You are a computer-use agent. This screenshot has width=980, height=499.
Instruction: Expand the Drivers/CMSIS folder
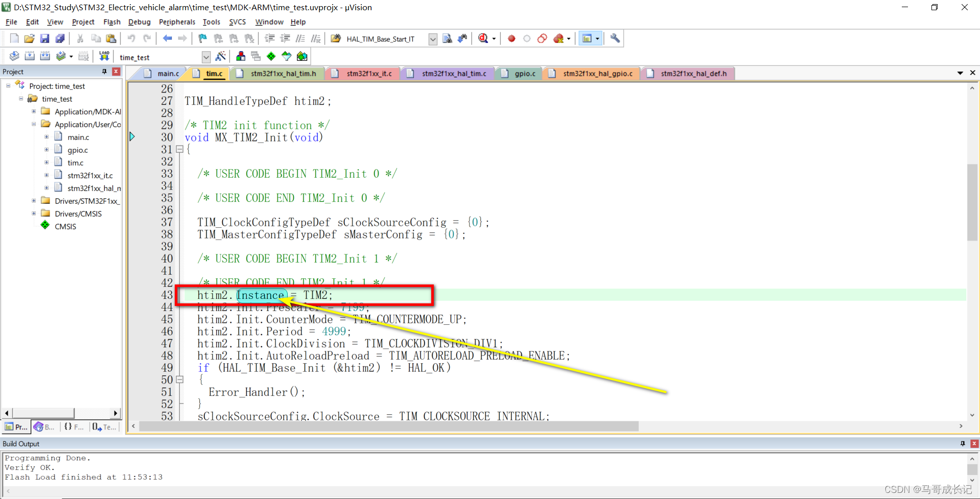coord(34,213)
